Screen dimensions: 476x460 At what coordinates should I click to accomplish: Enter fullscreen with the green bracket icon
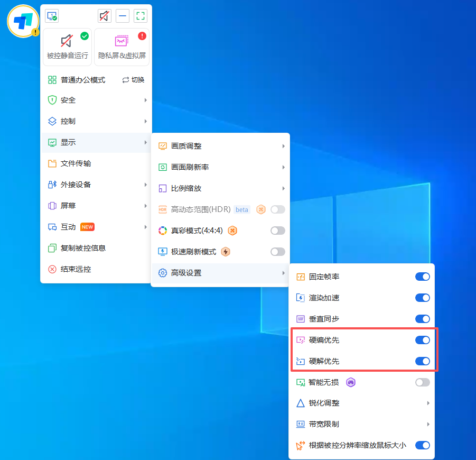click(x=141, y=16)
